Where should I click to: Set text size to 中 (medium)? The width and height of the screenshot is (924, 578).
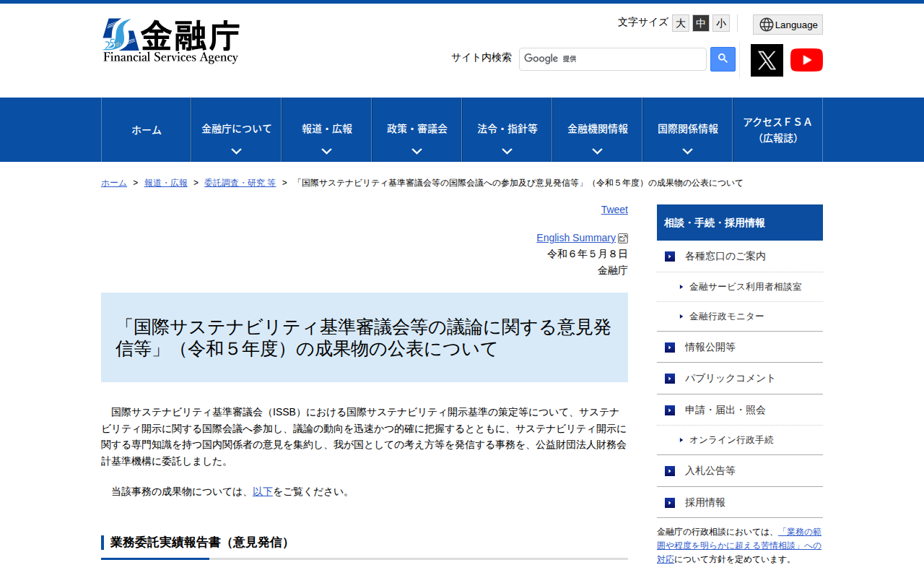(x=701, y=23)
